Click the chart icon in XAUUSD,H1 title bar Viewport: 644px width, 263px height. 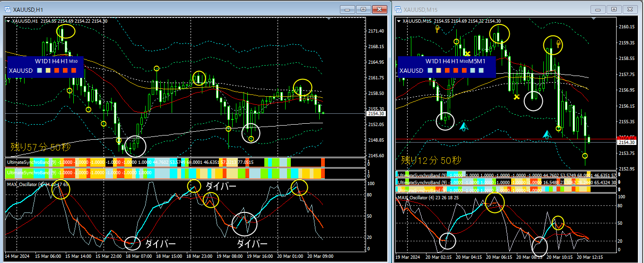click(8, 8)
